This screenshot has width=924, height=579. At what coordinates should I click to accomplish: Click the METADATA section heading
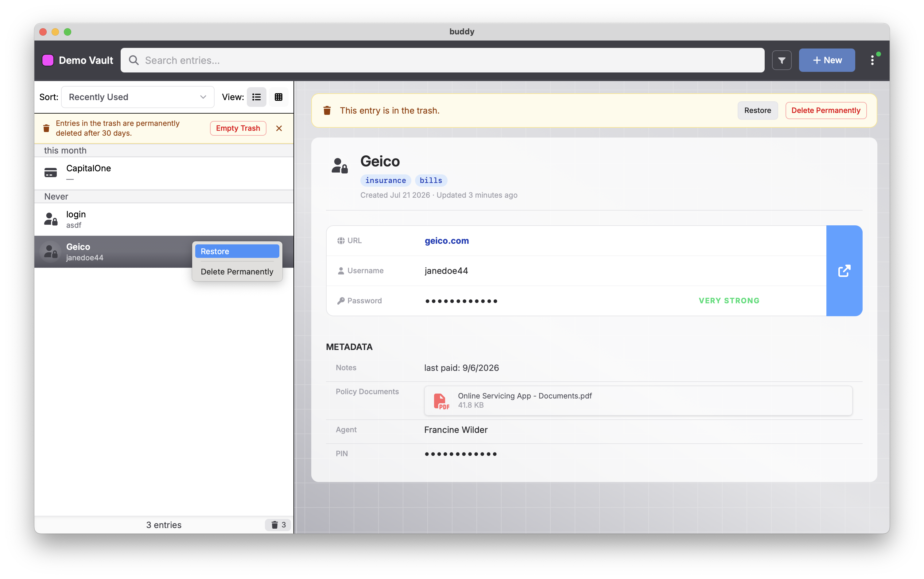(x=349, y=347)
